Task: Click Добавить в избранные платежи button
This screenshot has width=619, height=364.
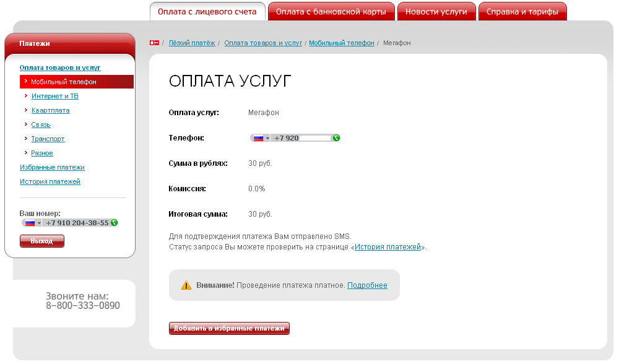Action: [229, 329]
